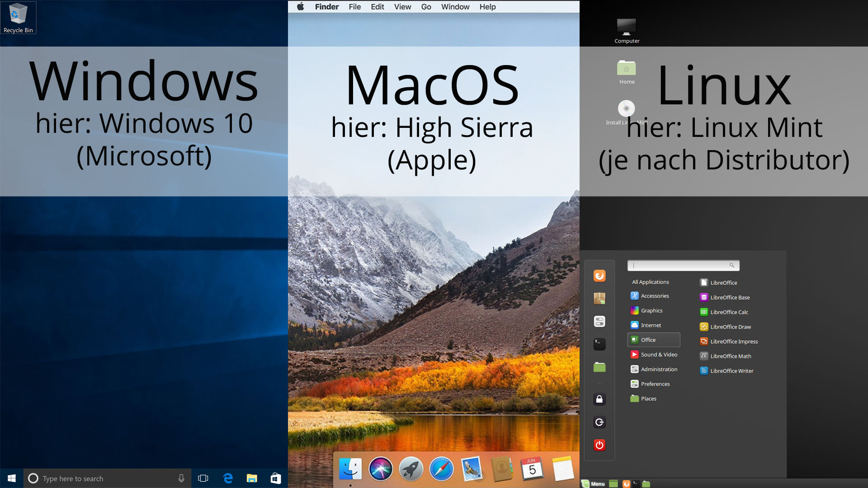
Task: Open Notes icon in Dock
Action: [x=562, y=469]
